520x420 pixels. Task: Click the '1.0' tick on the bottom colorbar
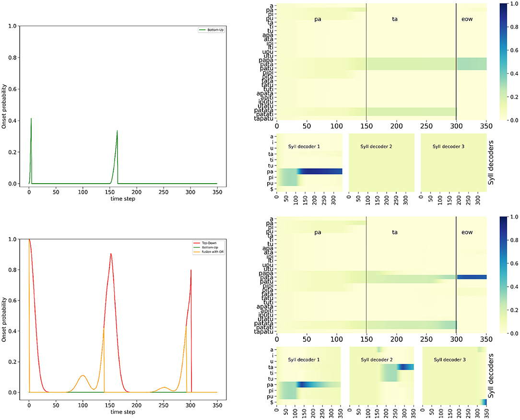tap(514, 217)
